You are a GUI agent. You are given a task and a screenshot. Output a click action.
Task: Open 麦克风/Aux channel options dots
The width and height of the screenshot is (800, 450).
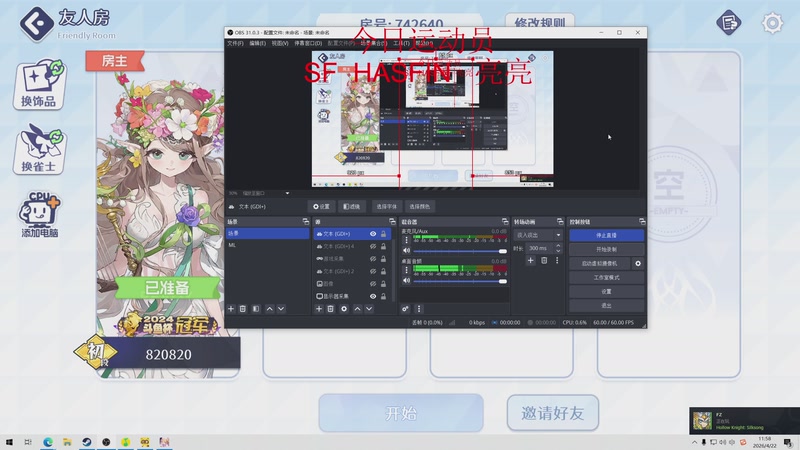407,240
